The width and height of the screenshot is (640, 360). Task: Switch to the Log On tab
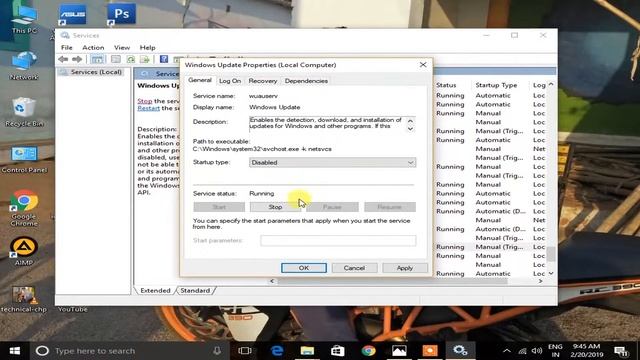point(230,81)
